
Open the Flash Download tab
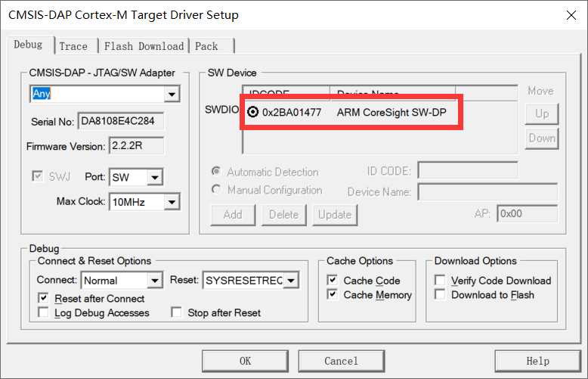click(x=144, y=46)
